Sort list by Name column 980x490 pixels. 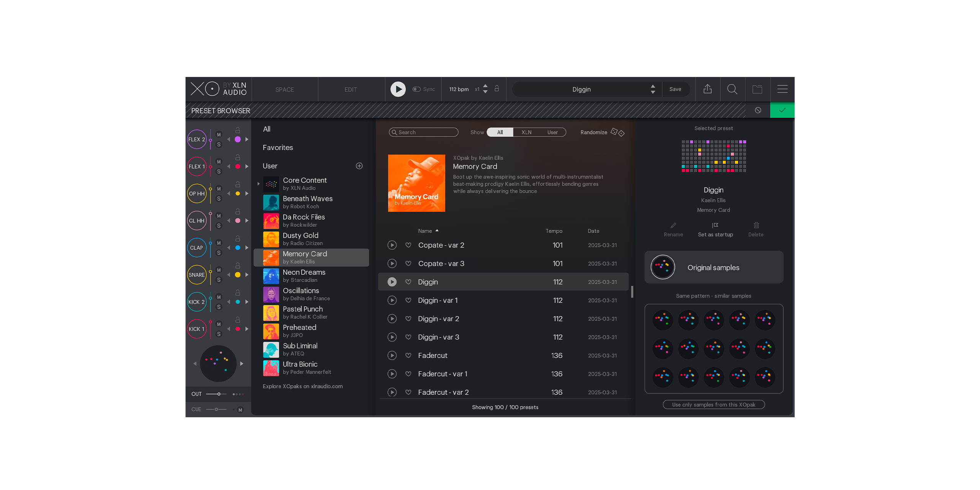click(428, 231)
